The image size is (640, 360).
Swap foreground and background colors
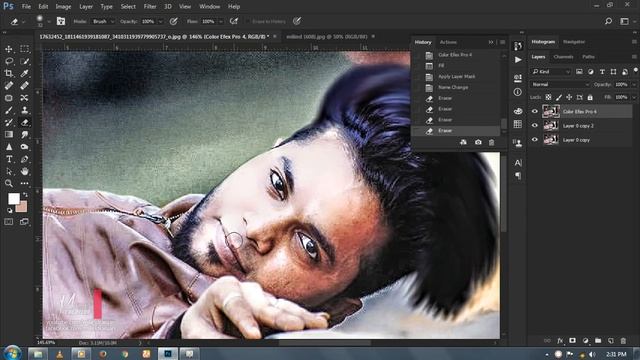point(25,195)
